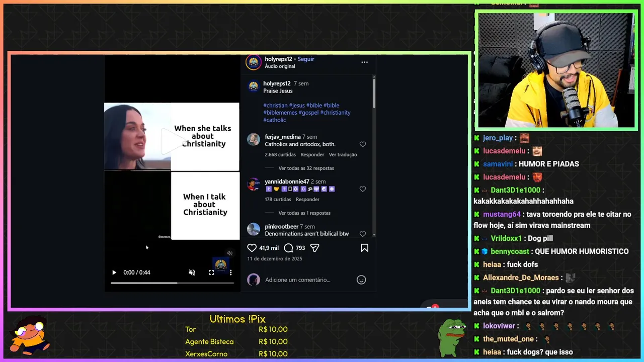Open the holyreps12 profile from the post header
The image size is (644, 362).
point(278,59)
